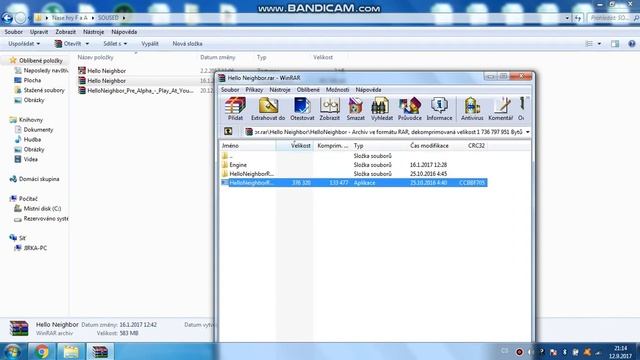Click SOUSED in Explorer breadcrumb
This screenshot has width=640, height=360.
coord(108,18)
